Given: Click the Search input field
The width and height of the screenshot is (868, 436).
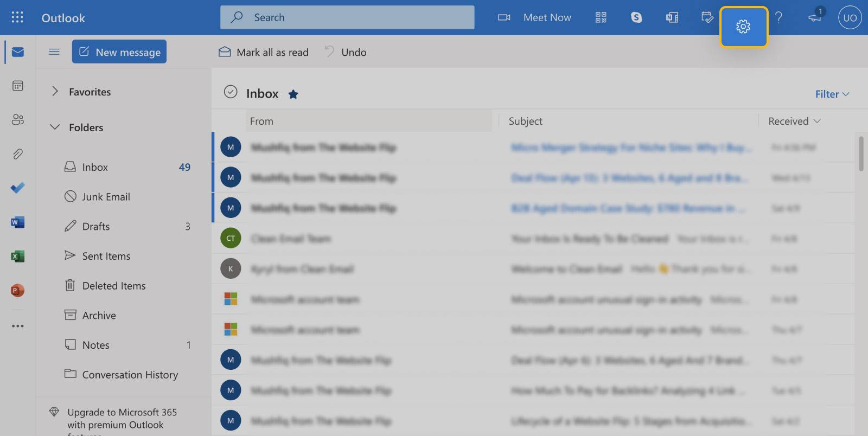Looking at the screenshot, I should click(x=347, y=18).
